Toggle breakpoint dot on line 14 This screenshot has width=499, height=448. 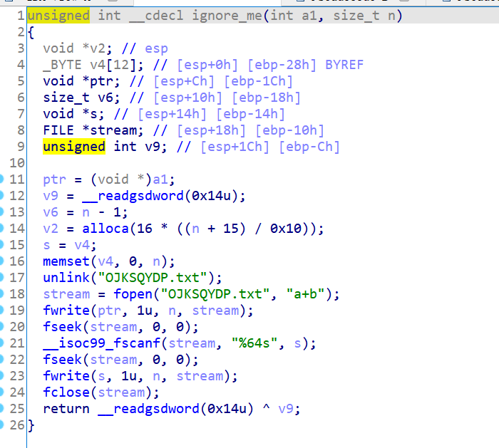coord(1,229)
